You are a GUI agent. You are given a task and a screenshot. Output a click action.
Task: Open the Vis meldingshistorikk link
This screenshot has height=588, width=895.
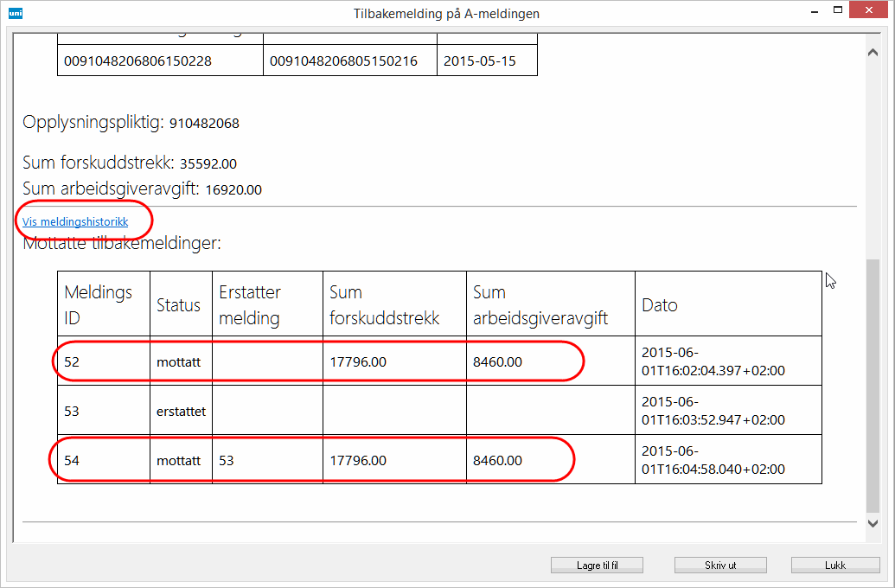tap(75, 222)
